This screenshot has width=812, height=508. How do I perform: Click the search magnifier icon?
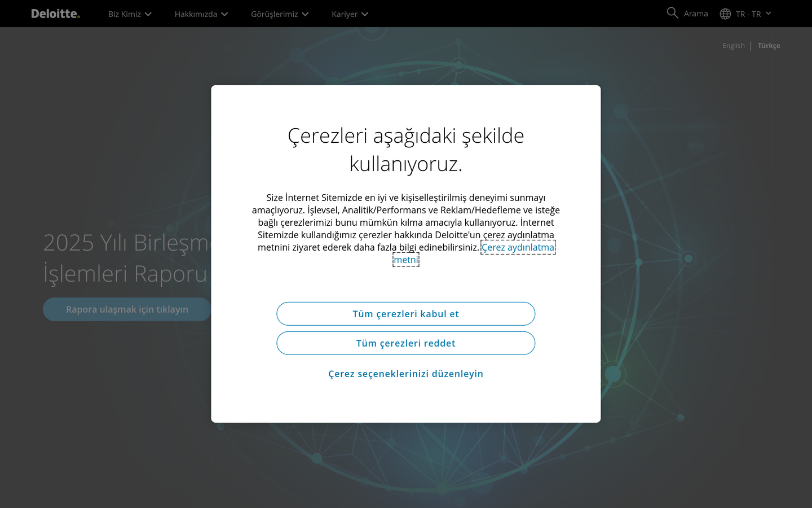click(672, 13)
